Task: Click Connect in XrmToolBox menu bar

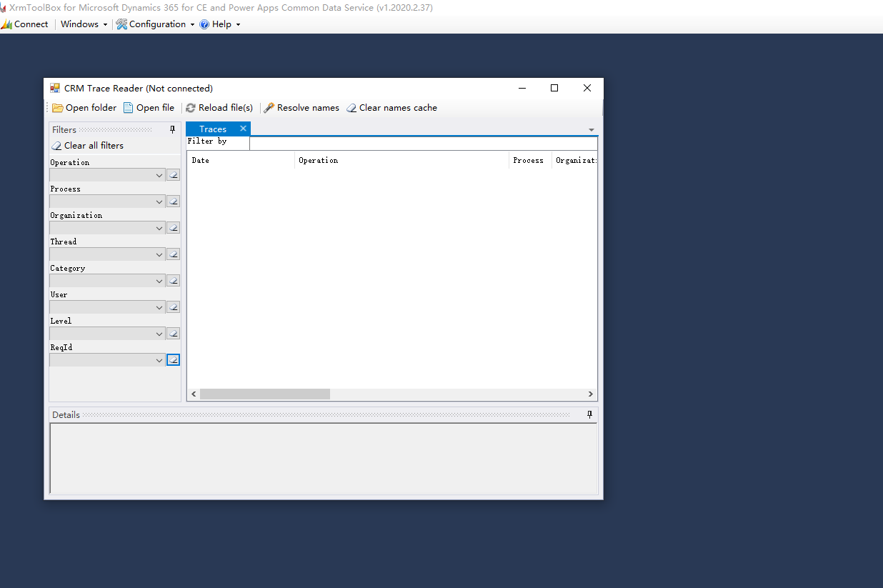Action: pos(25,24)
